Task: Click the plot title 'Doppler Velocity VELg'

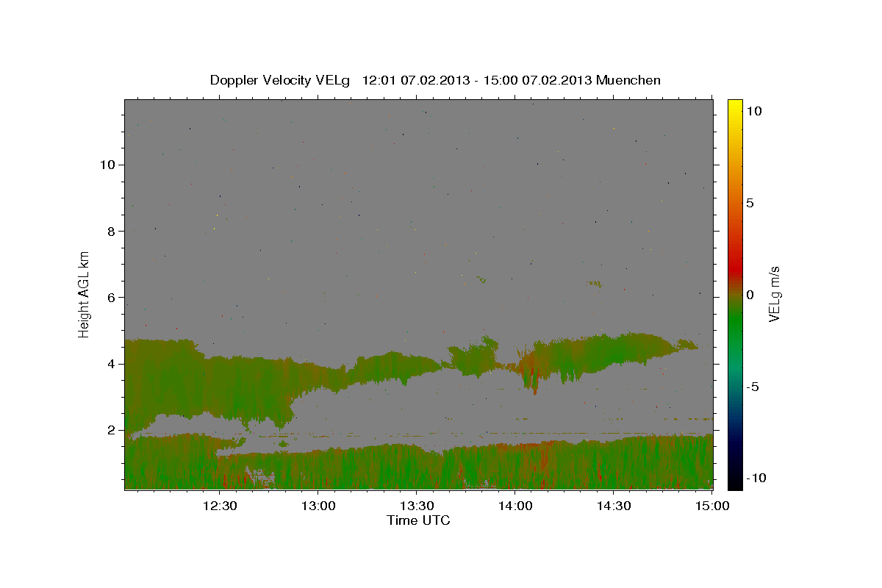Action: pos(281,80)
